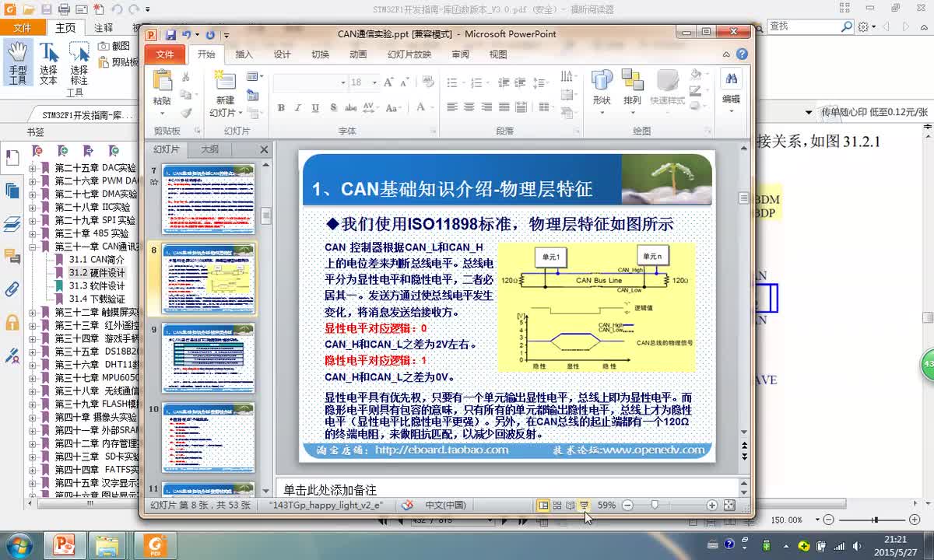This screenshot has height=560, width=934.
Task: Click the Arrange icon
Action: [x=632, y=81]
